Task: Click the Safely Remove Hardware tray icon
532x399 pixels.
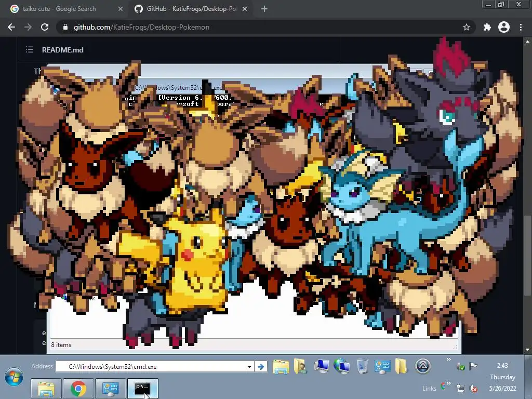Action: [460, 366]
